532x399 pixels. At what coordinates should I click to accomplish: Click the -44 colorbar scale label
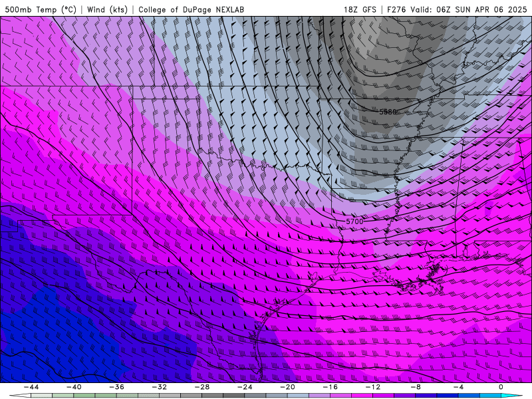point(31,387)
